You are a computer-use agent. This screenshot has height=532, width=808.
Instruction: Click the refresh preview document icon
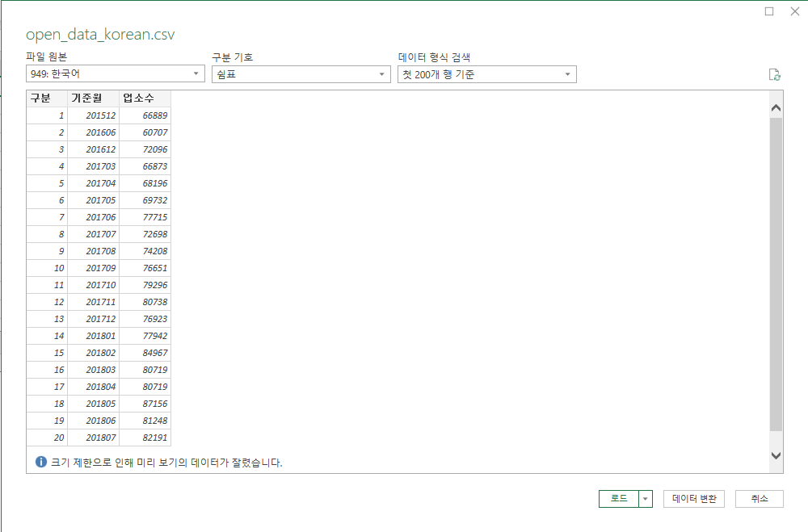pyautogui.click(x=774, y=75)
